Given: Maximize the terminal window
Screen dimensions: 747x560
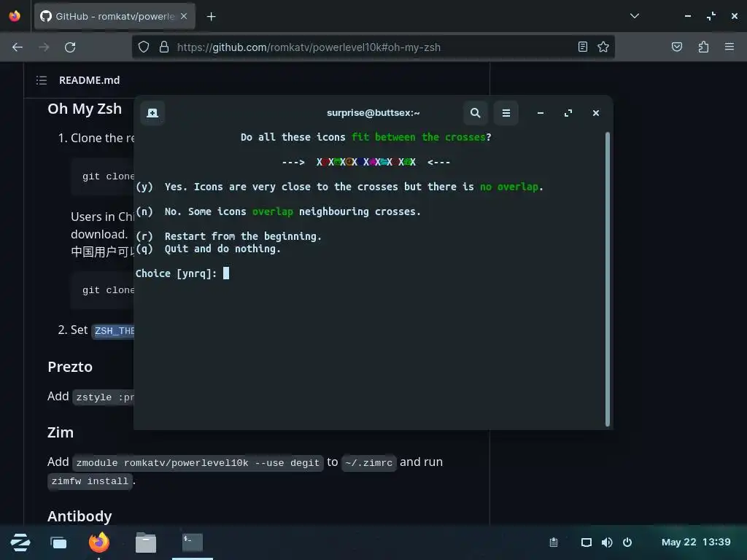Looking at the screenshot, I should [568, 113].
